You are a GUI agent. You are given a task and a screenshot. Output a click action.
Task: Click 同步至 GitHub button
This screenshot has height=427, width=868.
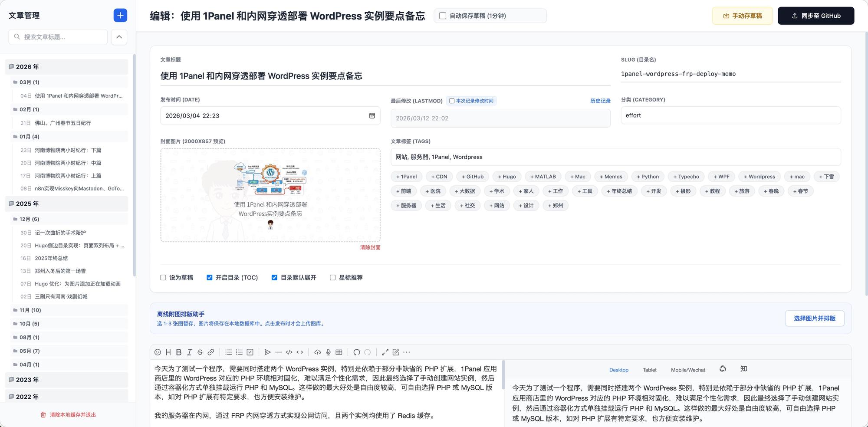coord(815,16)
